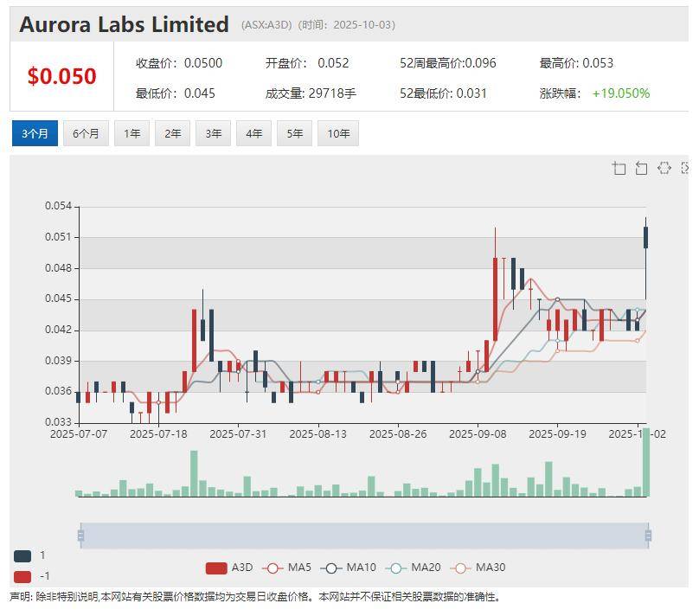The height and width of the screenshot is (616, 699).
Task: Switch to the 6个月 range tab
Action: click(x=86, y=133)
